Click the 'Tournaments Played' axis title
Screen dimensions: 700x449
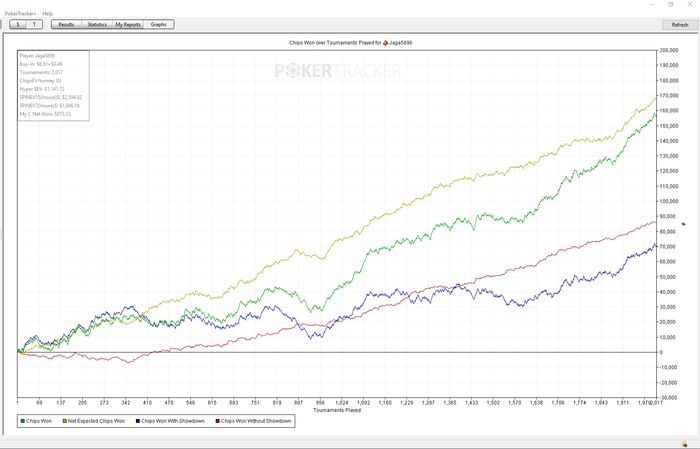337,410
